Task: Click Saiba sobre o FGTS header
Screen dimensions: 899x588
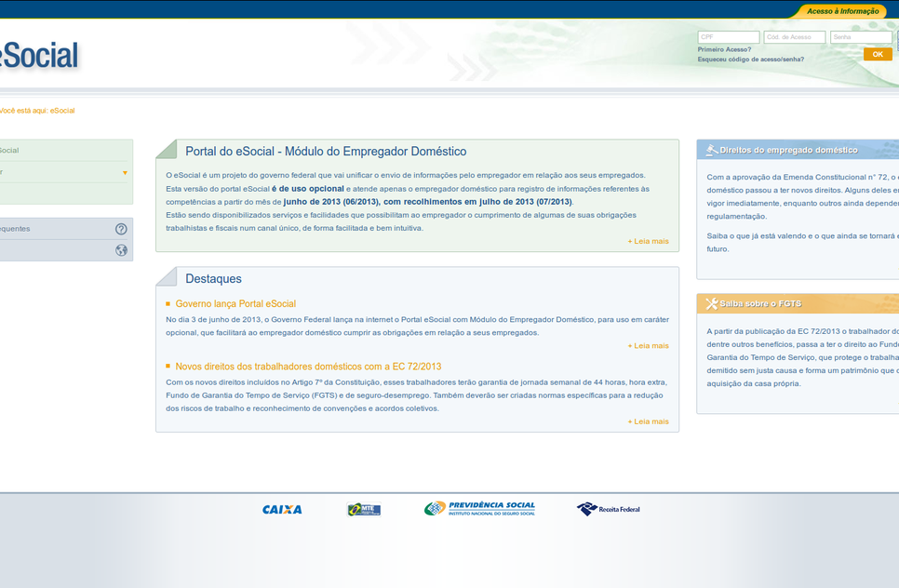Action: (x=760, y=303)
